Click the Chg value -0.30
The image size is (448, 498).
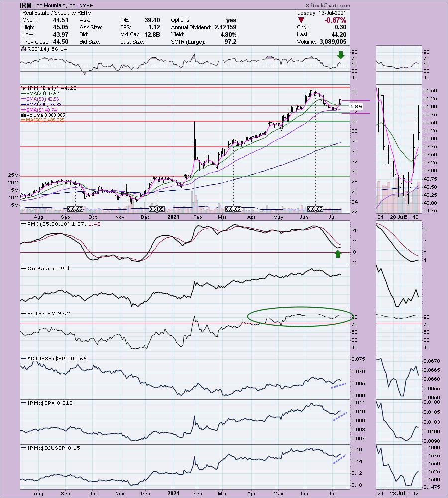(x=340, y=27)
